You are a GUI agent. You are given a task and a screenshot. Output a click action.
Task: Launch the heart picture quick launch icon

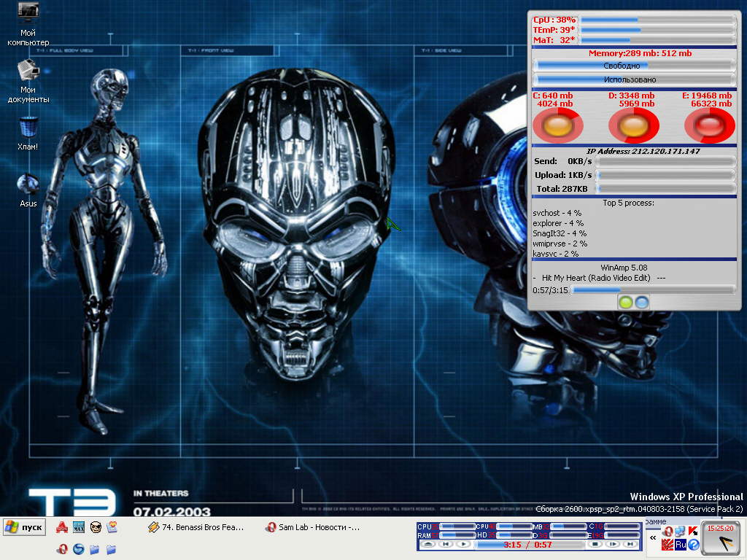[x=112, y=527]
